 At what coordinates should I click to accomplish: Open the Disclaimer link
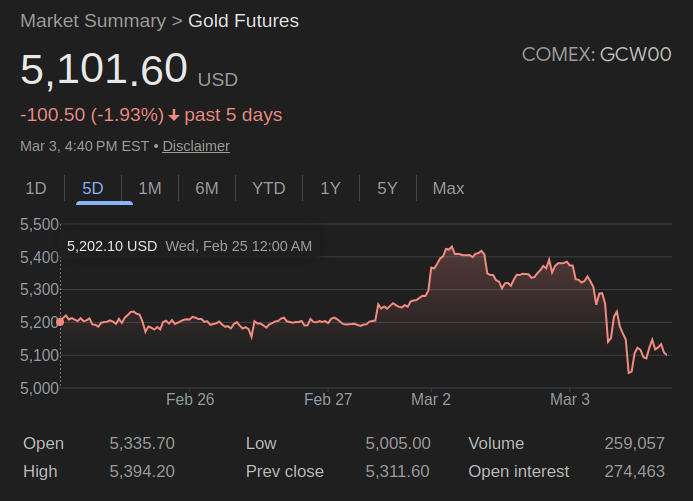click(196, 146)
